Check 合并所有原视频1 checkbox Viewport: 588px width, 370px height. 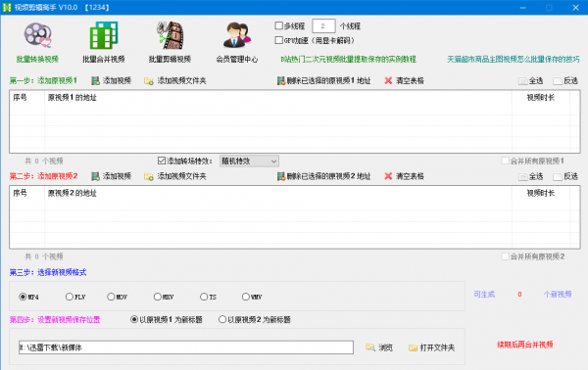click(505, 161)
